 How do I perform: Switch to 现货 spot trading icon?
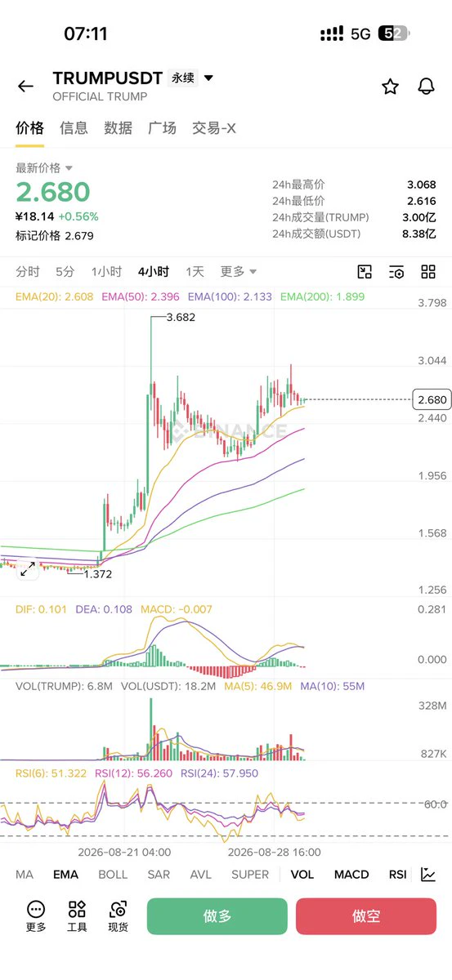[x=119, y=916]
